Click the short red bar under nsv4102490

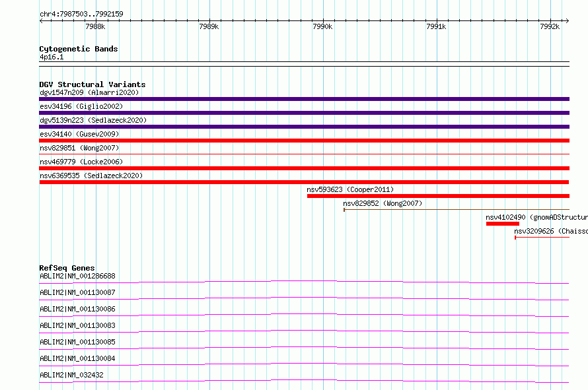coord(503,224)
